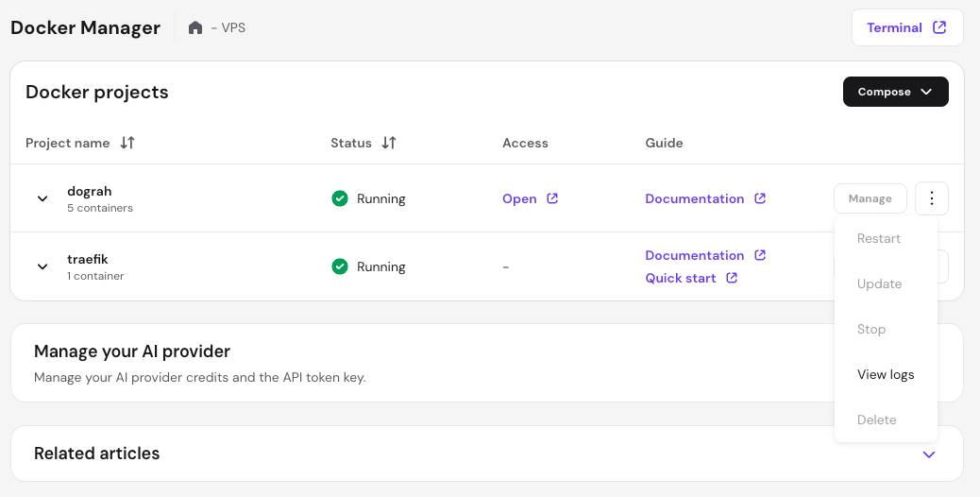Open three-dot menu for dograh project
This screenshot has width=980, height=497.
tap(932, 198)
